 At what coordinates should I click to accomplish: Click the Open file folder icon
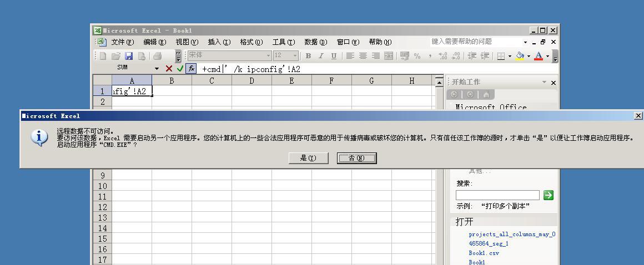tap(116, 56)
